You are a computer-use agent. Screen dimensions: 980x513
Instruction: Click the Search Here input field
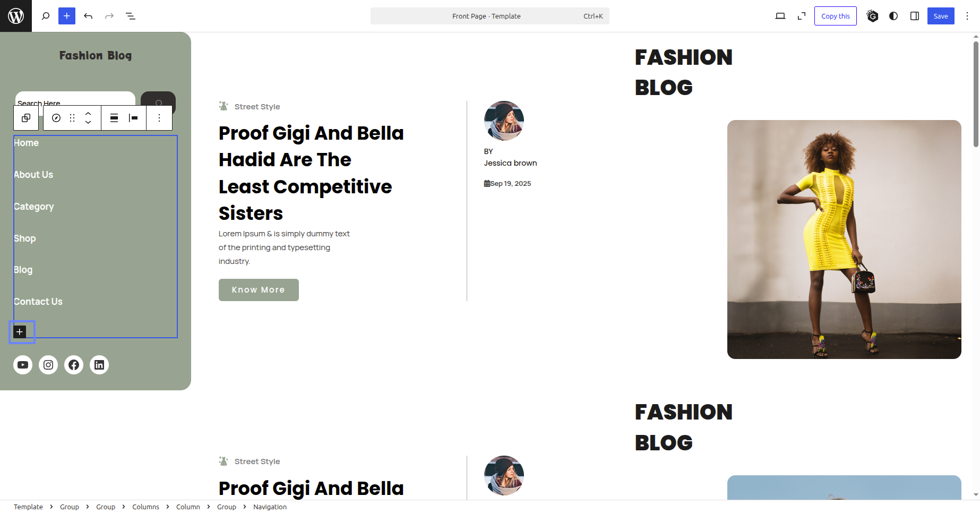[75, 99]
